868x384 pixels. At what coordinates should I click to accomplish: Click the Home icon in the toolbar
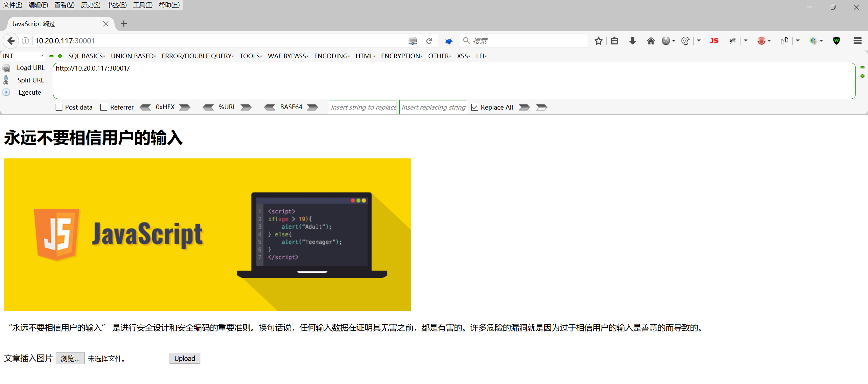(x=651, y=40)
